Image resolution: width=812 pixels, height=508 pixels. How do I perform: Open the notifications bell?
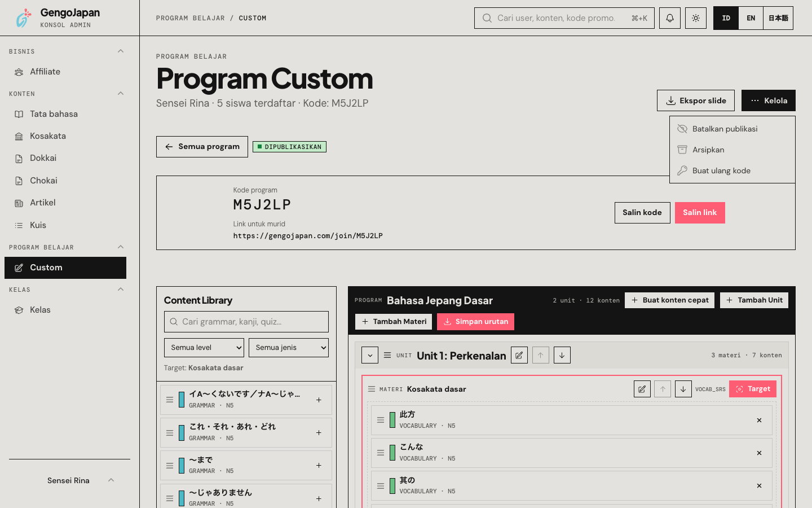click(670, 18)
